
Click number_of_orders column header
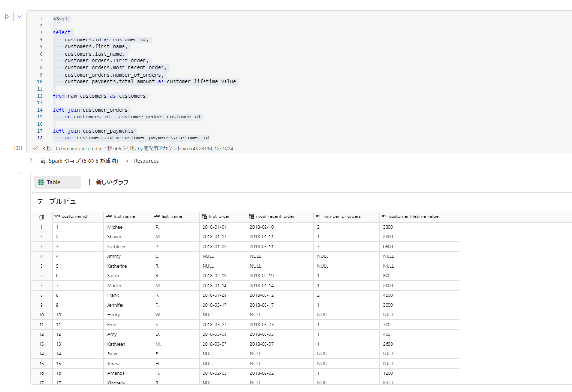tap(347, 216)
